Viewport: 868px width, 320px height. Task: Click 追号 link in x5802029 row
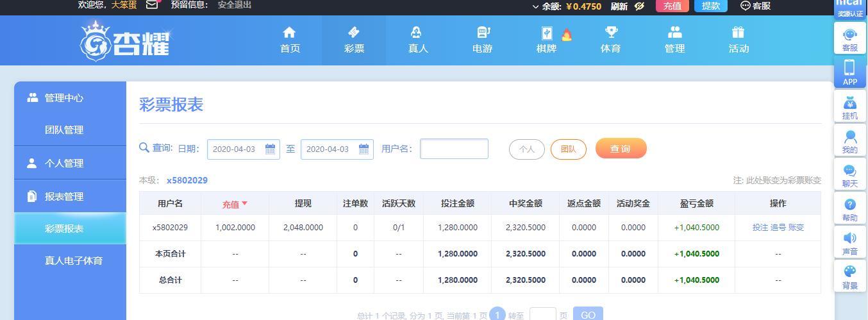[778, 227]
